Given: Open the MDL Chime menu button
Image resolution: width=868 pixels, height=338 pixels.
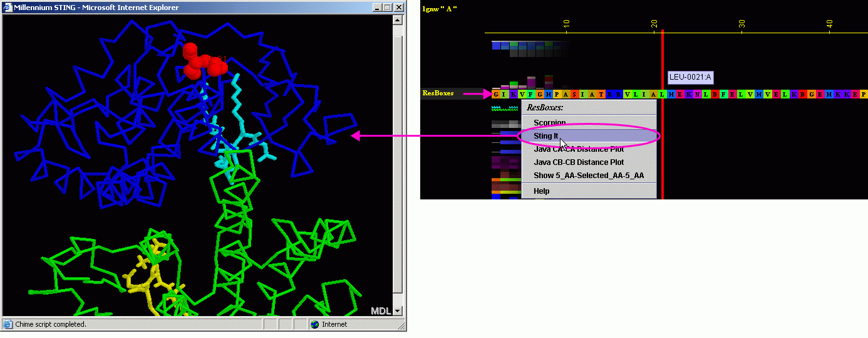Looking at the screenshot, I should (381, 311).
